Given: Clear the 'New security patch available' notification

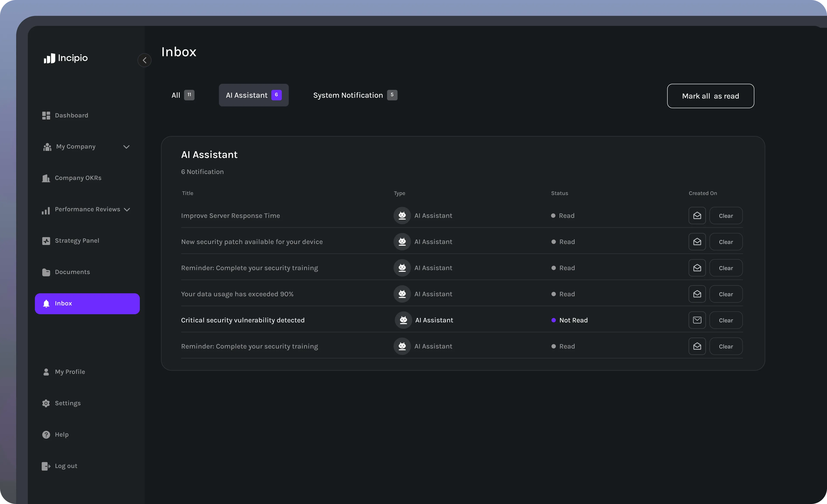Looking at the screenshot, I should [x=726, y=242].
